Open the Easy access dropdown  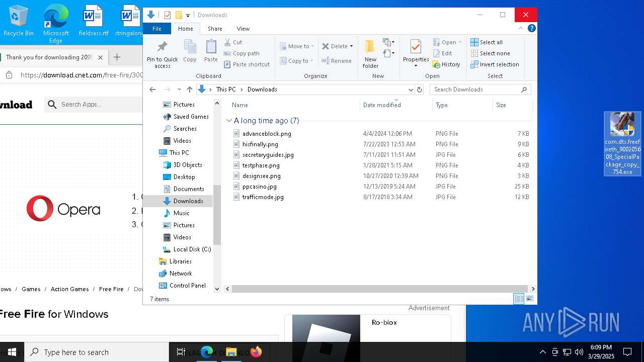click(388, 53)
